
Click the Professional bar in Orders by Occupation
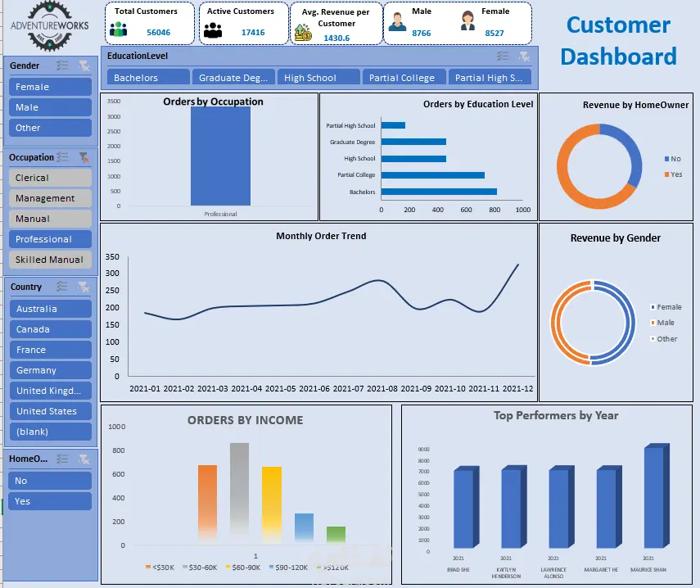220,156
